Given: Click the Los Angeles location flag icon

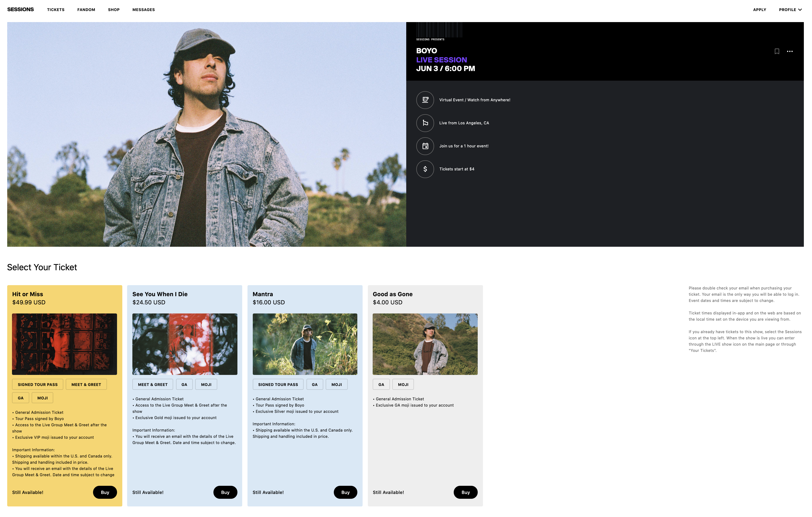Looking at the screenshot, I should (425, 123).
